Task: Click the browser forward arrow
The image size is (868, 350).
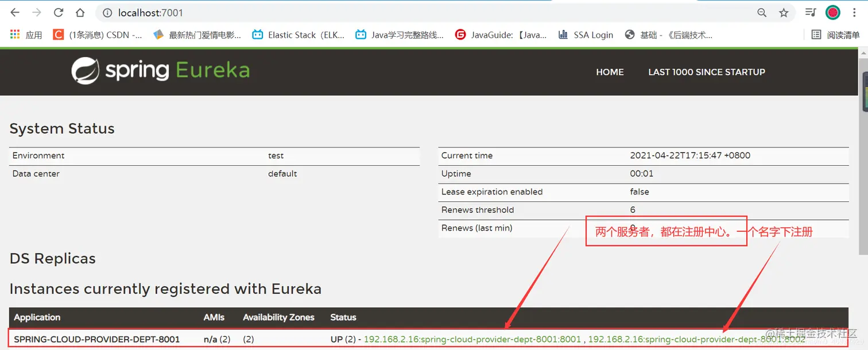Action: [37, 13]
